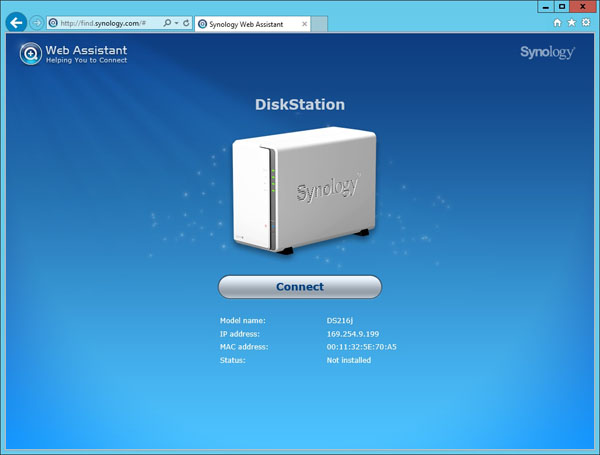Click the IP address label
The image size is (600, 455).
(240, 334)
